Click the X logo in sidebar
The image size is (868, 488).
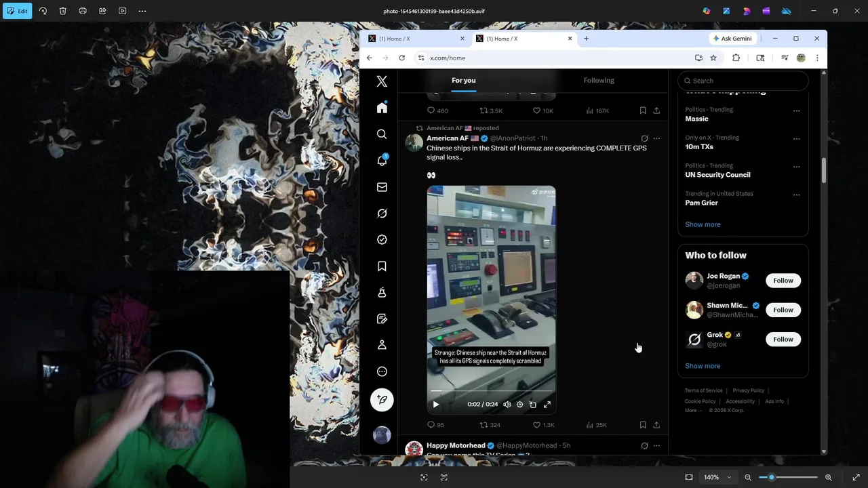382,81
